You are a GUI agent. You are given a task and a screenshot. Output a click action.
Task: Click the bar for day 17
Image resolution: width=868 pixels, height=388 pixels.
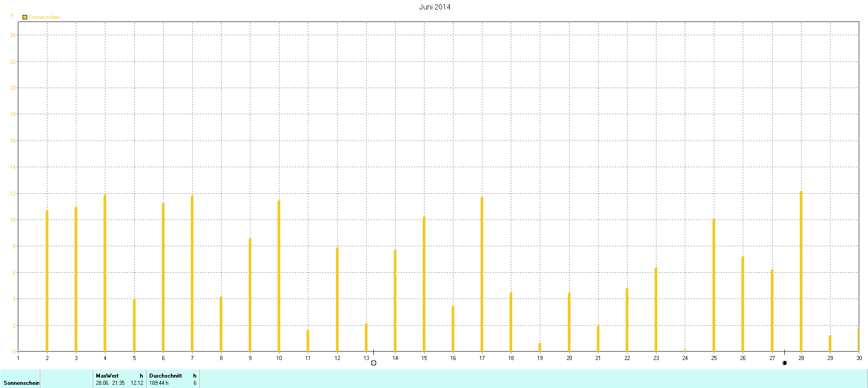pyautogui.click(x=482, y=274)
